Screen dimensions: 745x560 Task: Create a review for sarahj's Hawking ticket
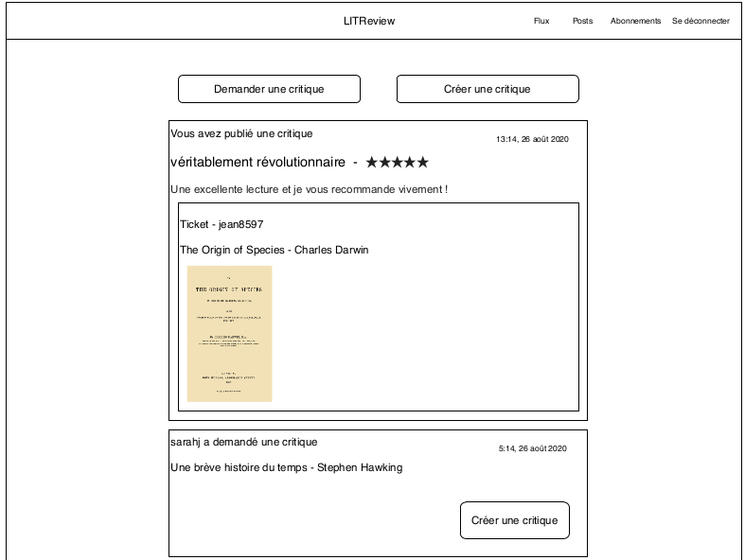[514, 520]
